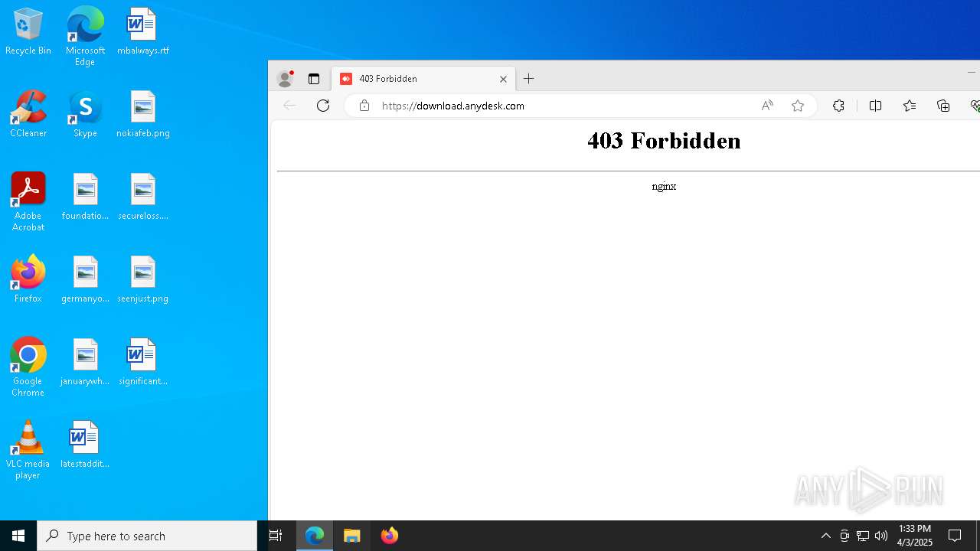Toggle Split screen view
980x551 pixels.
pos(876,106)
